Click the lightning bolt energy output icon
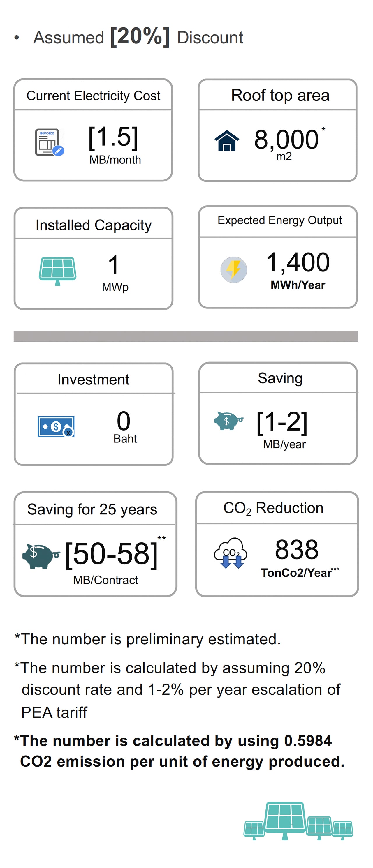This screenshot has height=868, width=373. tap(233, 269)
